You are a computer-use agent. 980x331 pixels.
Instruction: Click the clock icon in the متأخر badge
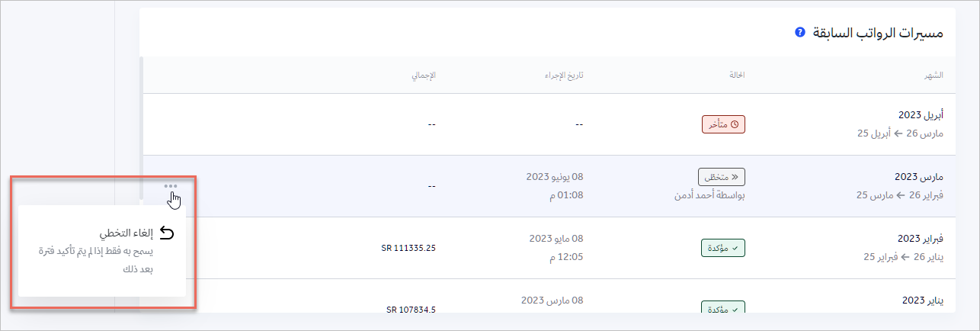735,124
